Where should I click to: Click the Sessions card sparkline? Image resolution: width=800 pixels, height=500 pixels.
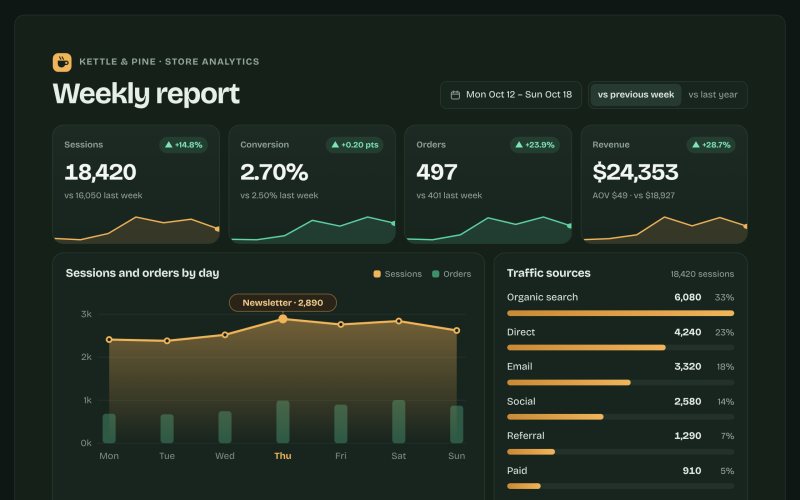pyautogui.click(x=136, y=230)
